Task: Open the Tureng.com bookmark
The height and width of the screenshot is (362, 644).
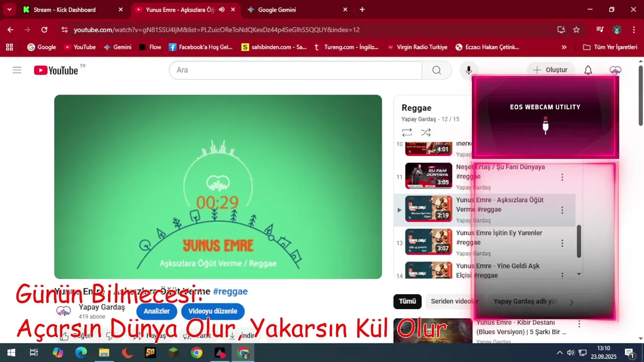Action: pyautogui.click(x=346, y=47)
